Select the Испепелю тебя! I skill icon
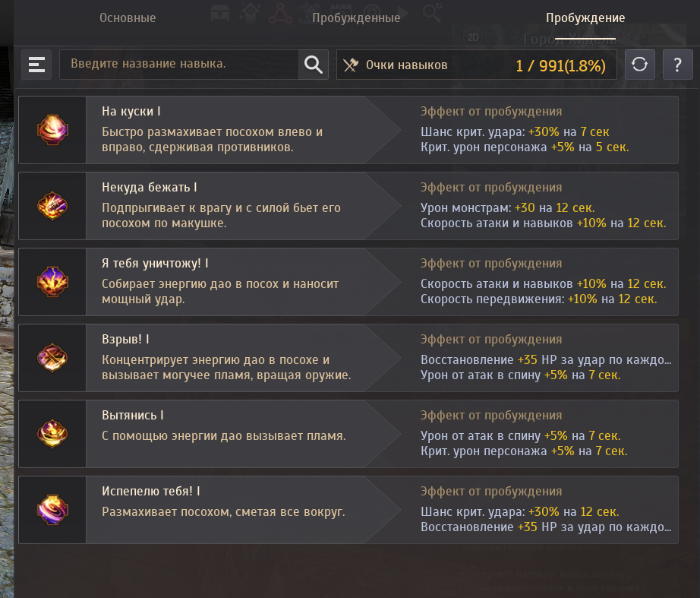700x598 pixels. (52, 510)
